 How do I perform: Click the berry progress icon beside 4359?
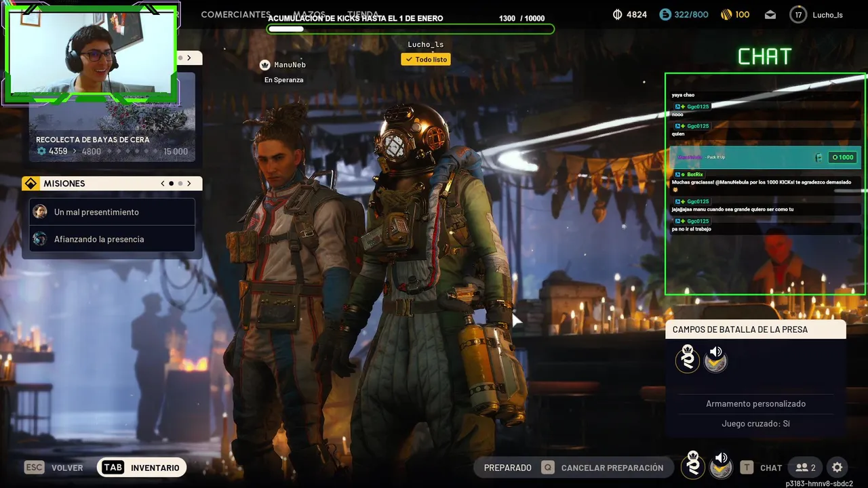(41, 151)
